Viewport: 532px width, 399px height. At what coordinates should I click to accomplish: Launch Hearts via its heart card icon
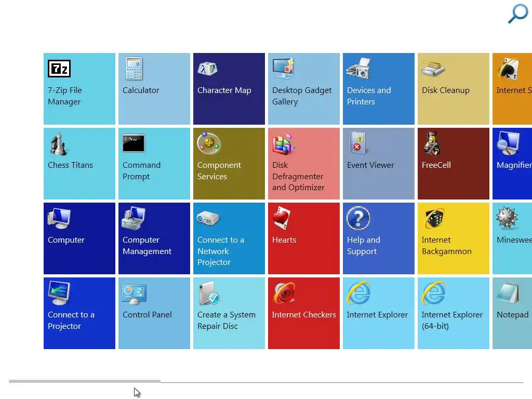pos(282,218)
